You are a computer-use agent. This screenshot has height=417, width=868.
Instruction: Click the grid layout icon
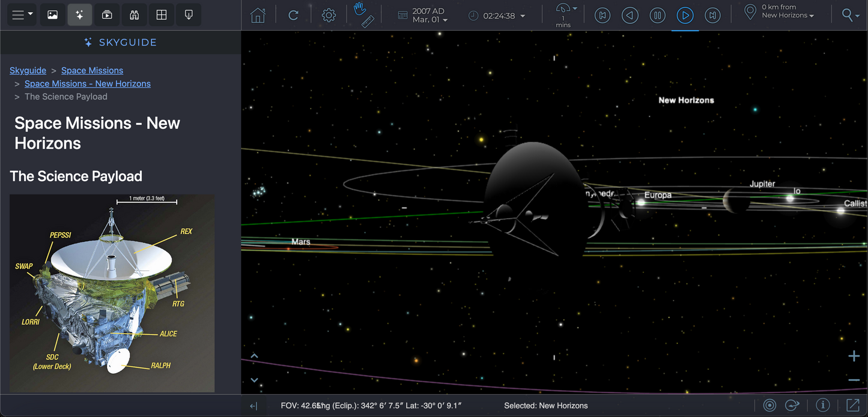(162, 15)
